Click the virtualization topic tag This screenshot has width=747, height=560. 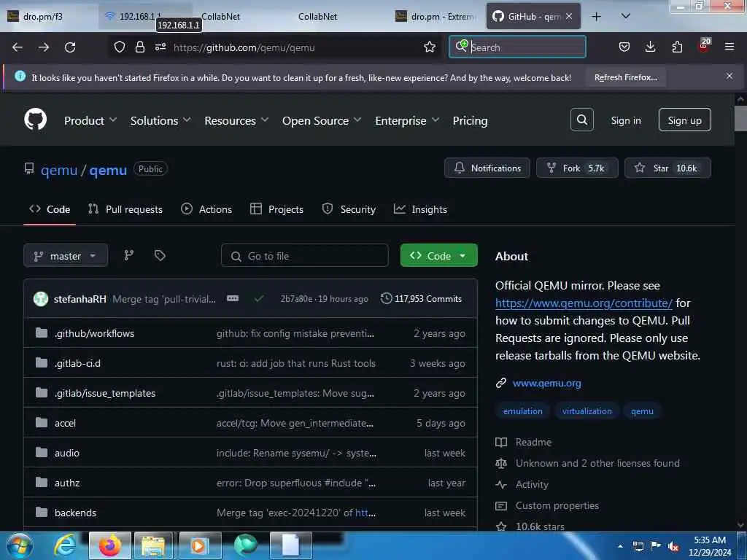[587, 411]
